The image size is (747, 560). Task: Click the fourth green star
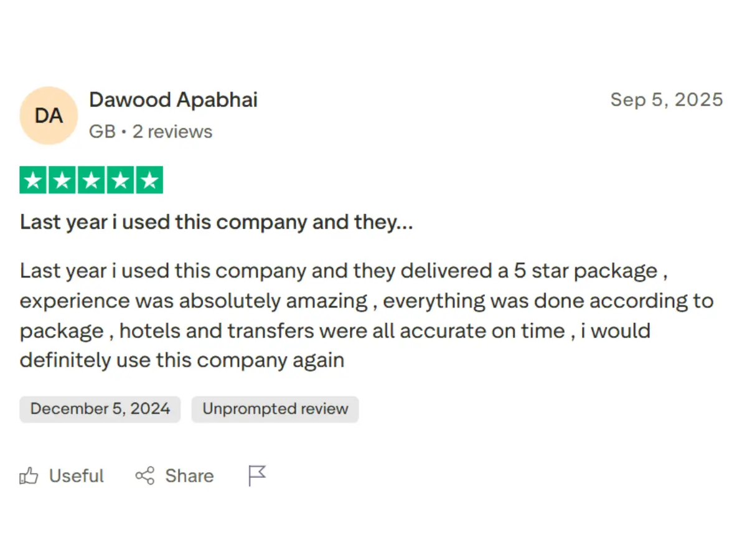click(x=120, y=180)
